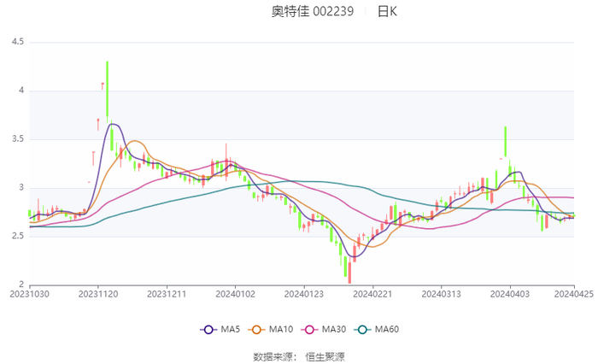Toggle MA30 series via its text label
598x364 pixels.
pos(333,329)
